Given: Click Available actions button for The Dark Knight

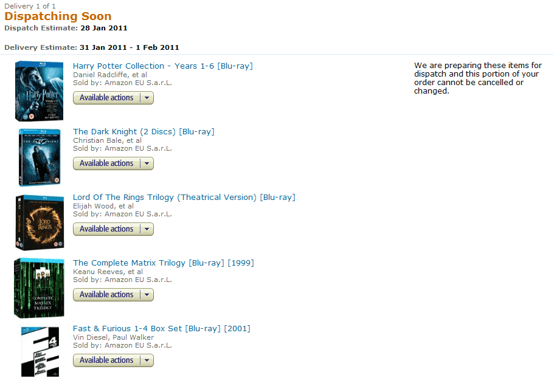Looking at the screenshot, I should tap(106, 163).
